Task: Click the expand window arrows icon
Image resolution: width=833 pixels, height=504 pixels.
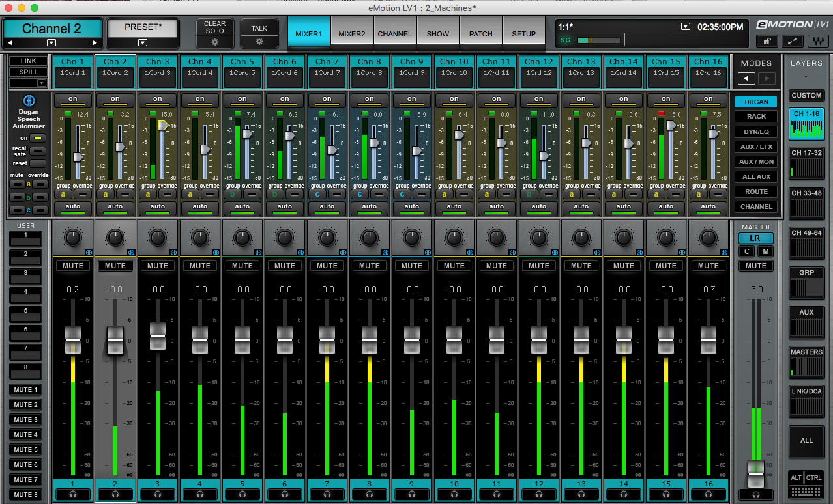Action: click(x=792, y=41)
